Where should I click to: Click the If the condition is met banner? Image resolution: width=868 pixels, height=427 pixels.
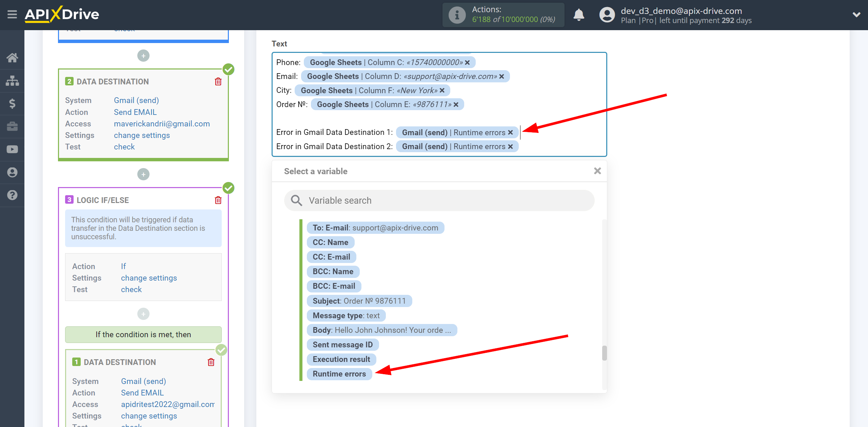pyautogui.click(x=143, y=334)
